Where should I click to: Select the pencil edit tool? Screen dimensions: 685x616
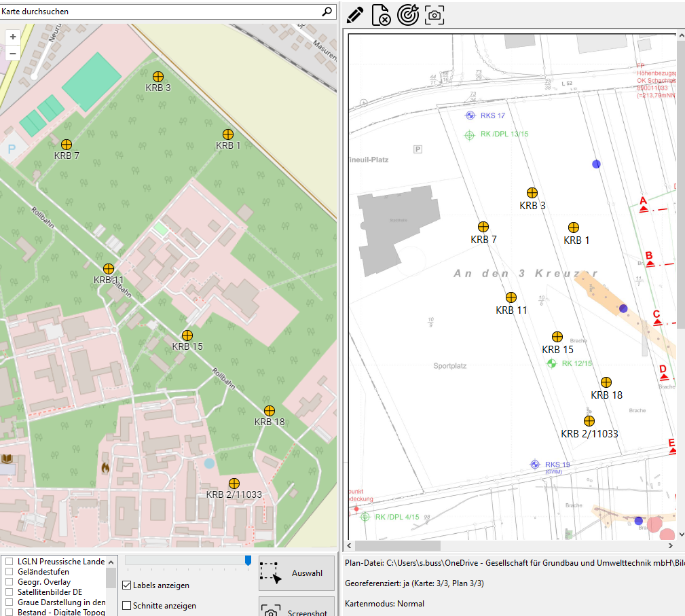pyautogui.click(x=355, y=14)
